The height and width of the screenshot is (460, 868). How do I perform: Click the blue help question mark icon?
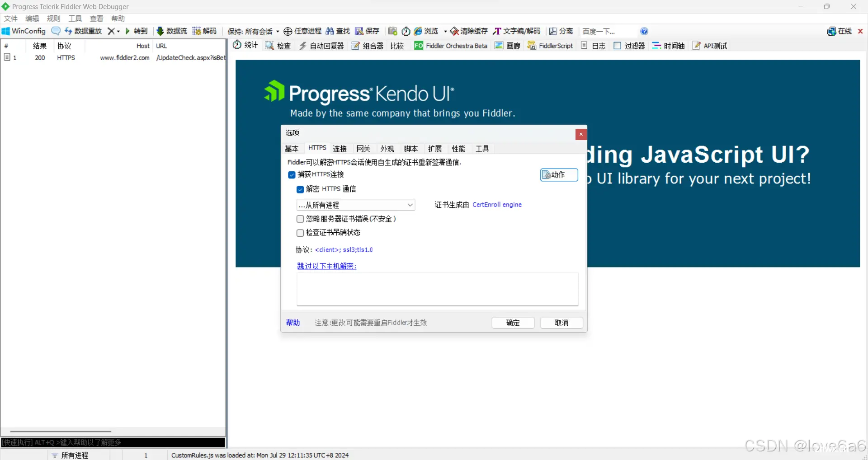click(x=644, y=31)
